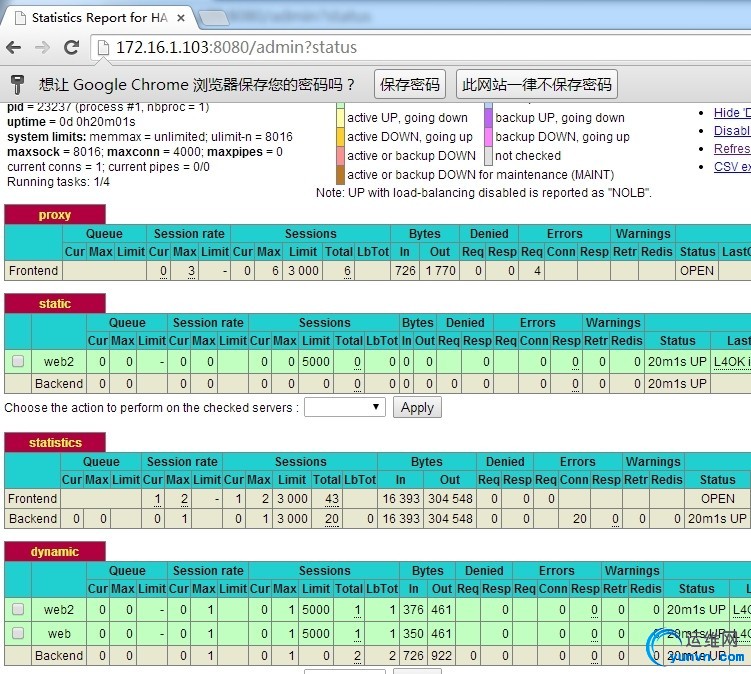751x674 pixels.
Task: Click the statistics section title
Action: [x=55, y=442]
